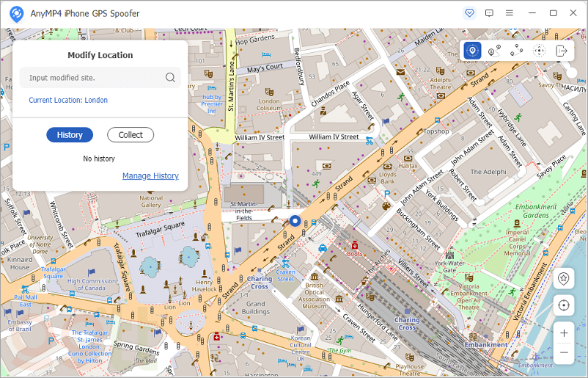Image resolution: width=588 pixels, height=378 pixels.
Task: Select the Collect tab
Action: 131,134
